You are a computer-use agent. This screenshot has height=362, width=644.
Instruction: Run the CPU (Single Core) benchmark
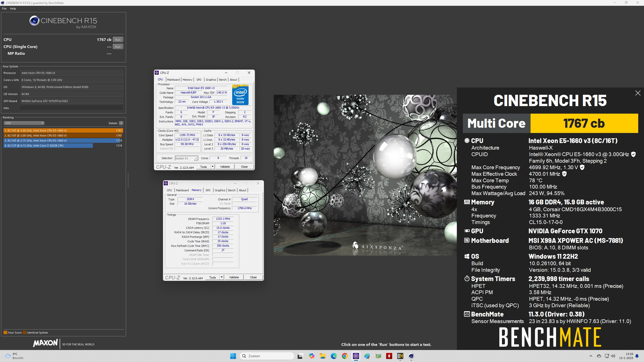click(x=118, y=47)
